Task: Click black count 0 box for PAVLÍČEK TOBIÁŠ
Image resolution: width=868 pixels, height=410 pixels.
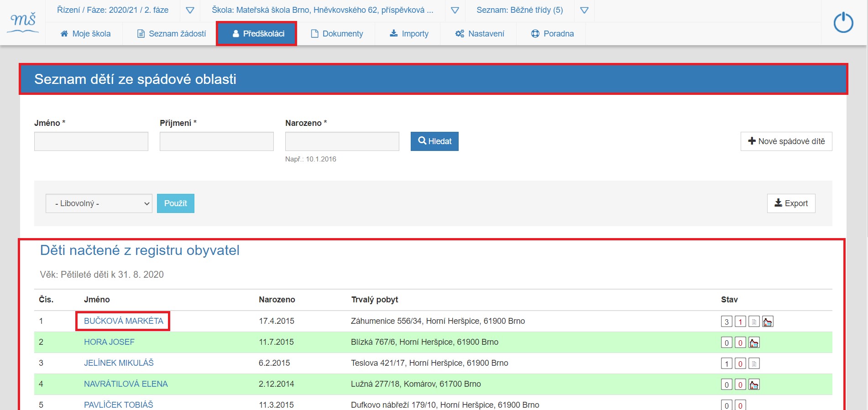Action: pos(727,405)
